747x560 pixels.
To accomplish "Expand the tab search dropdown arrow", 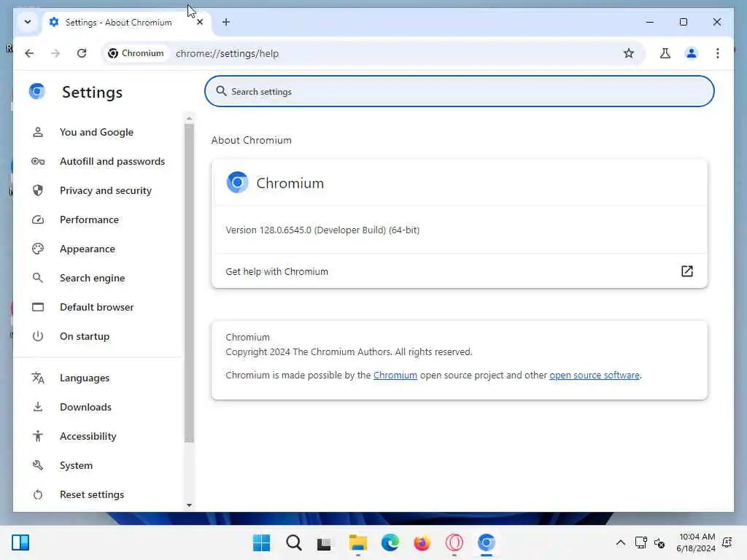I will 28,22.
